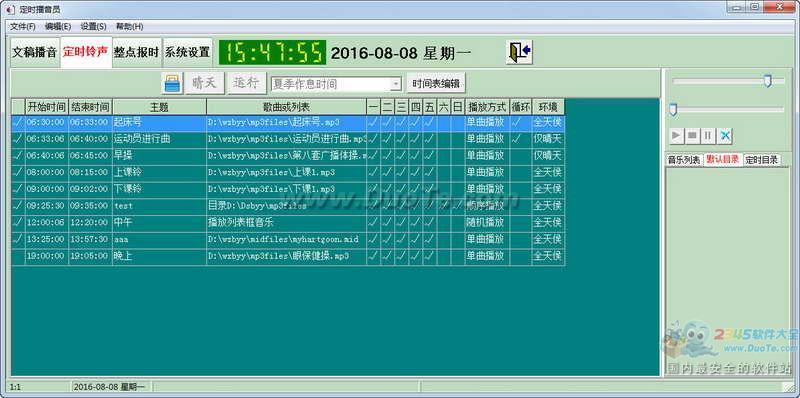Open the 设置(S) menu
800x398 pixels.
(x=93, y=27)
